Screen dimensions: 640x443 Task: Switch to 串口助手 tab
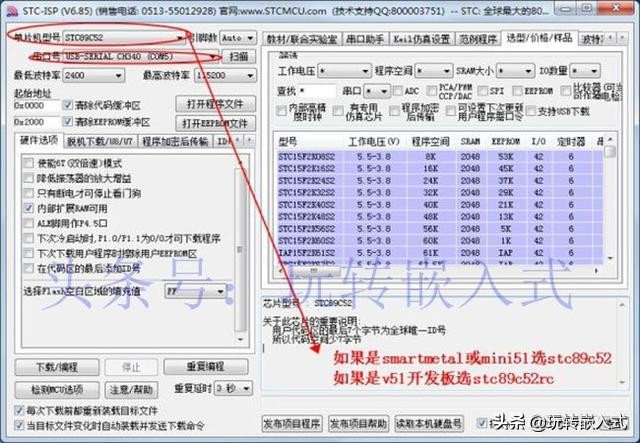[x=365, y=39]
